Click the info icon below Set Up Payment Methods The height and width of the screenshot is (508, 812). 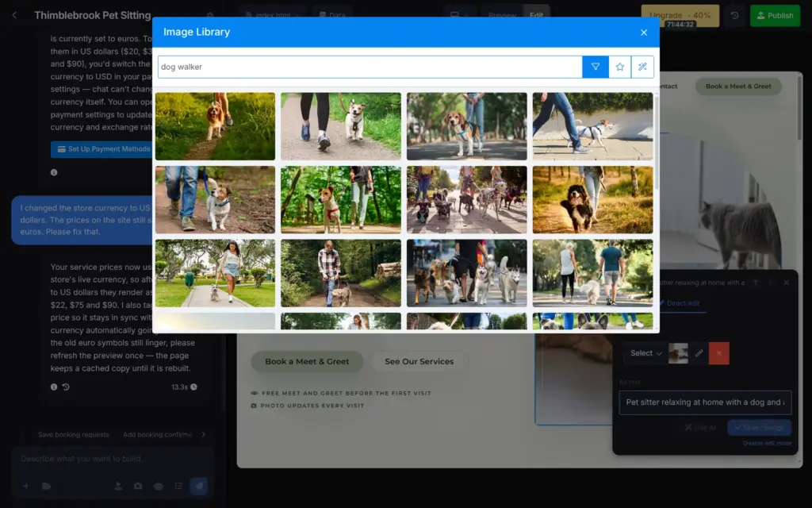pos(54,172)
